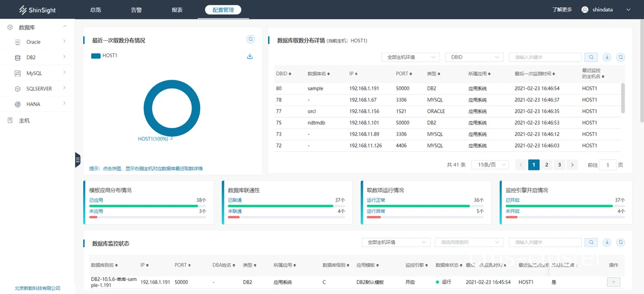The image size is (644, 294).
Task: Click the HANA icon in sidebar
Action: click(x=18, y=104)
